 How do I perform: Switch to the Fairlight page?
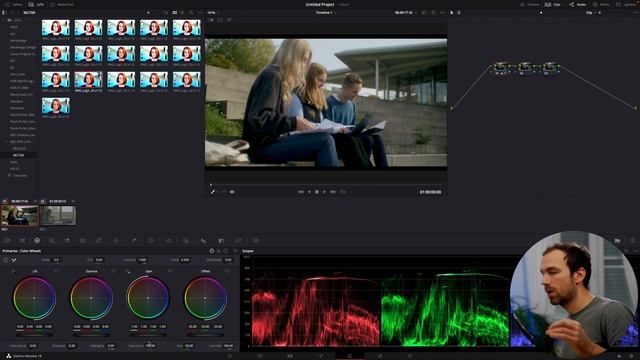pos(380,356)
